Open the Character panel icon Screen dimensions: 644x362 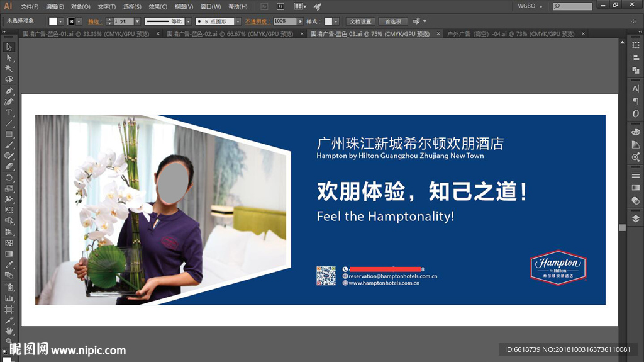(x=636, y=88)
